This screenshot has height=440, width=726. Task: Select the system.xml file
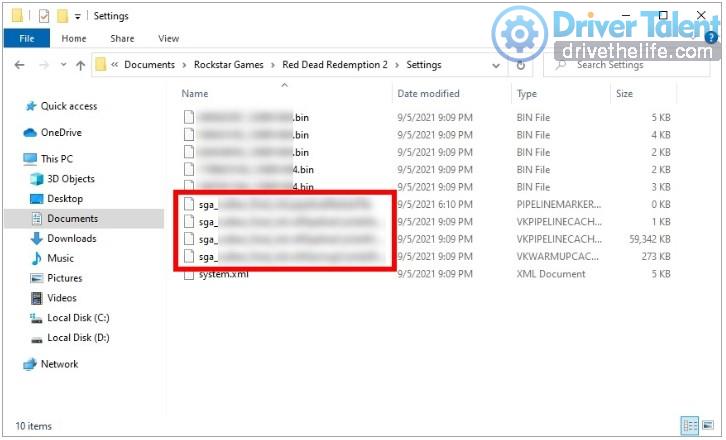point(426,274)
